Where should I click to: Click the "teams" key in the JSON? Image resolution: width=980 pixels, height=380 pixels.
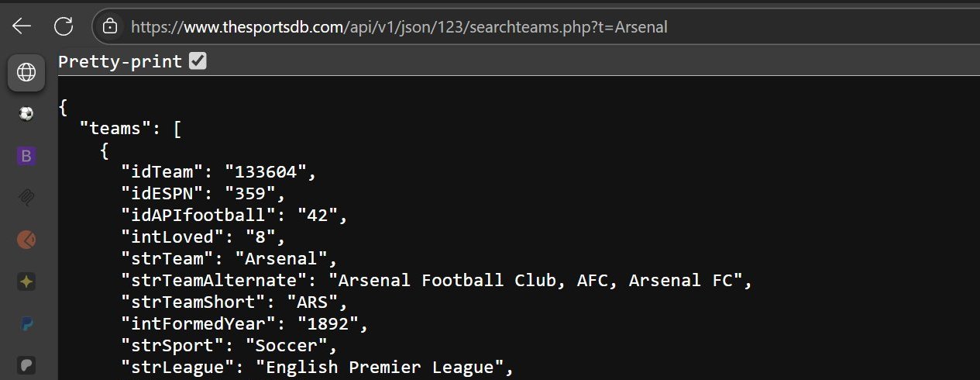[x=115, y=130]
